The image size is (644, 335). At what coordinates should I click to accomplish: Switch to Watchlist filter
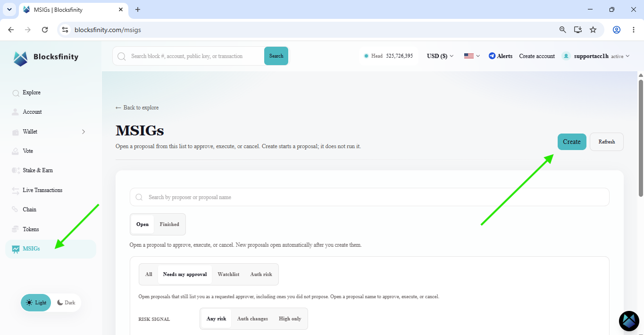pos(228,274)
